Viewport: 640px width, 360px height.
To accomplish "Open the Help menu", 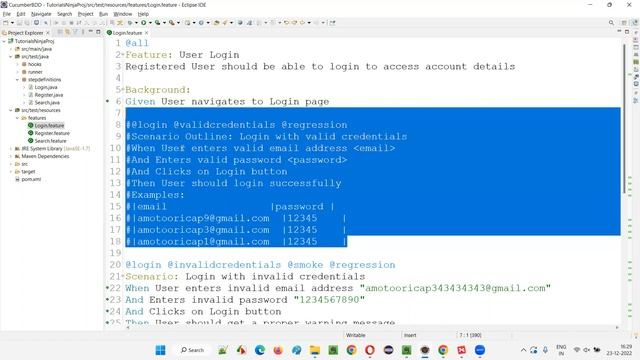I will point(143,14).
